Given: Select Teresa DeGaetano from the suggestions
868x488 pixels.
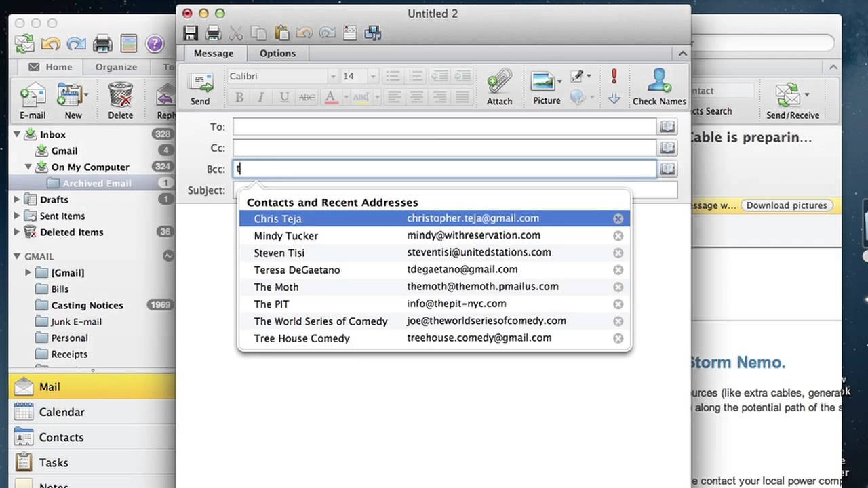Looking at the screenshot, I should pyautogui.click(x=297, y=270).
